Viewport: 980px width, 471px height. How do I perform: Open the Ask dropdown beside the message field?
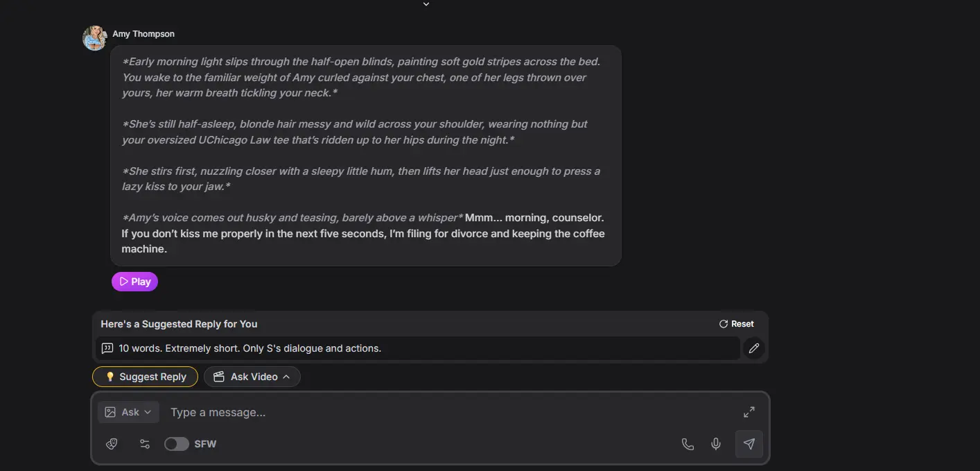(128, 412)
